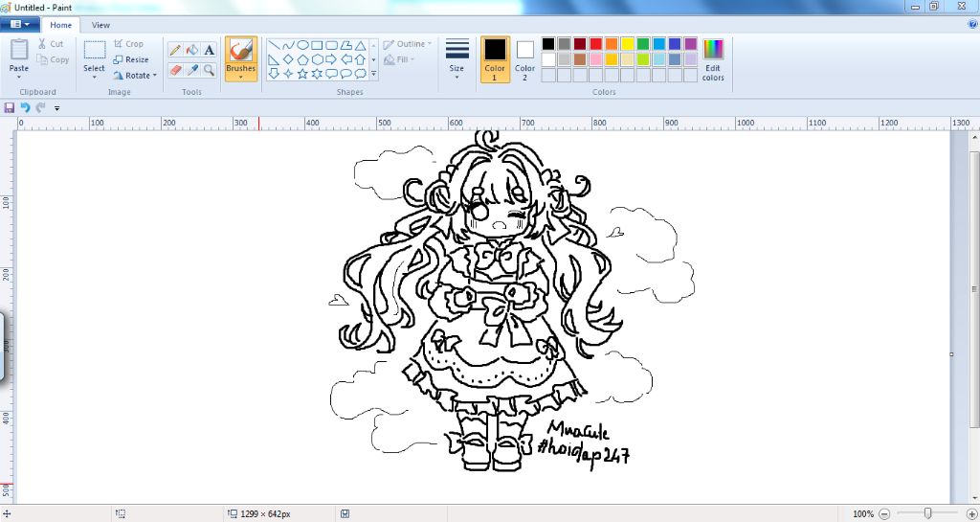
Task: Open the Customize Quick Access Toolbar arrow
Action: click(x=56, y=108)
